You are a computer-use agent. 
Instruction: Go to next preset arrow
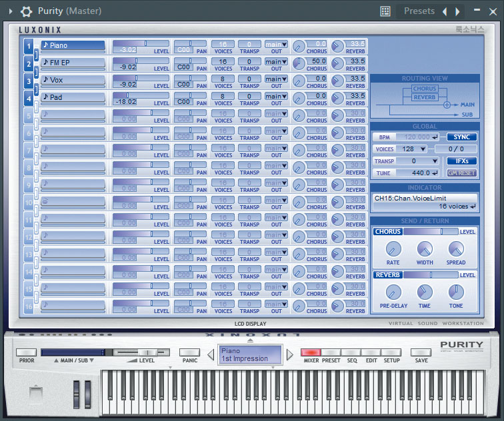click(x=457, y=11)
